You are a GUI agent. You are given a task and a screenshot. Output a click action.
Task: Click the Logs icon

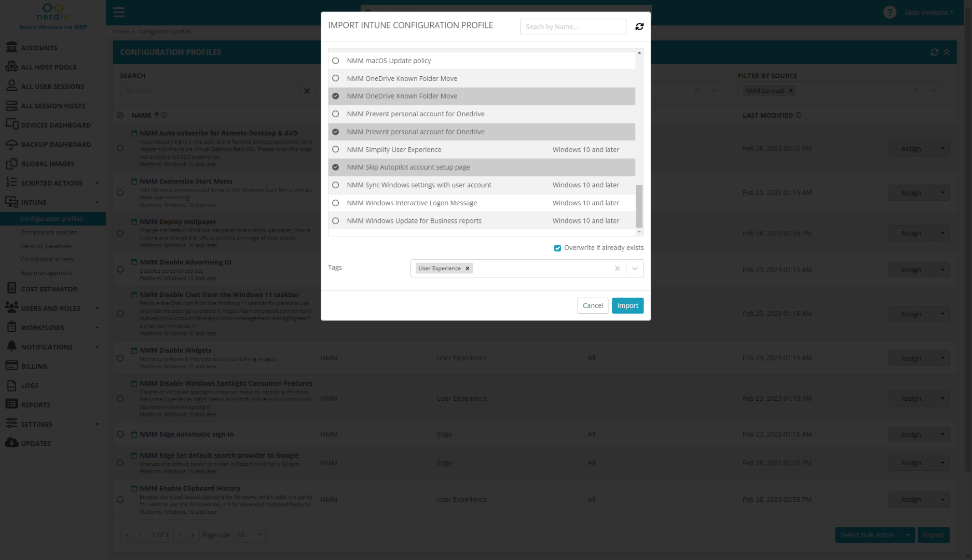tap(11, 385)
